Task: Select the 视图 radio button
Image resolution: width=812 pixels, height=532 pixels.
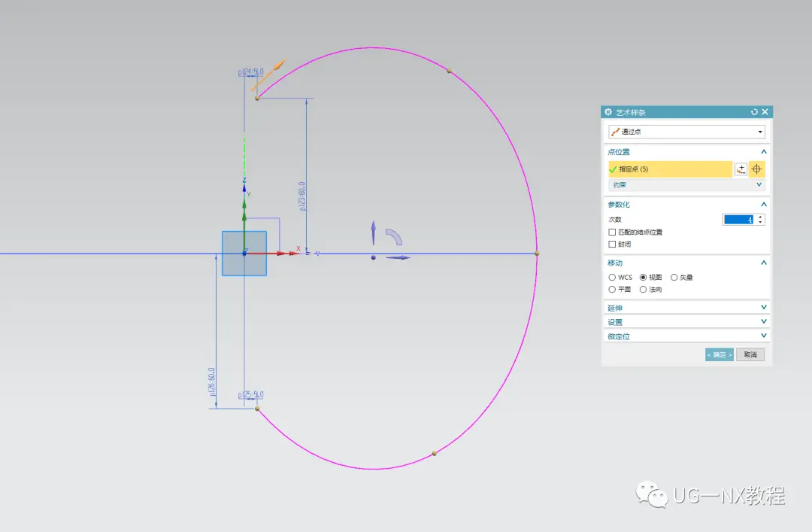Action: 643,278
